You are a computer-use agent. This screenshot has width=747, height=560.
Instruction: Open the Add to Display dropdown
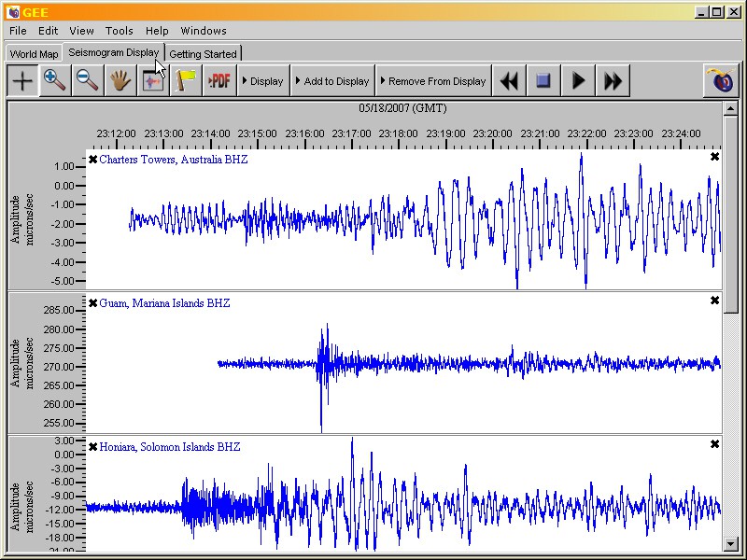(x=332, y=81)
